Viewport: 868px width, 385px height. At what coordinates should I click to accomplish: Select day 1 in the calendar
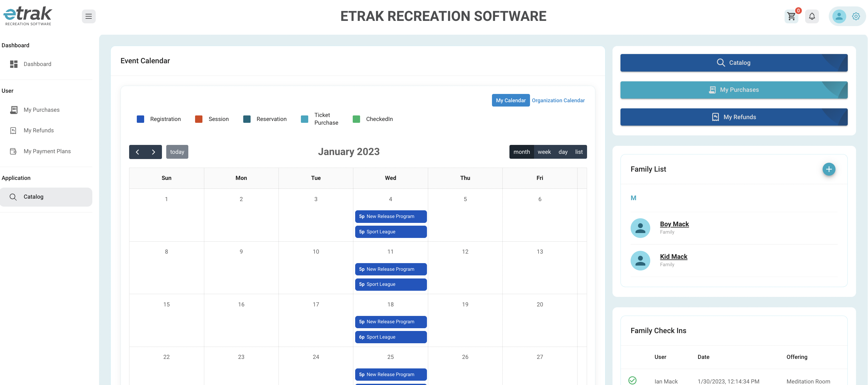pyautogui.click(x=167, y=199)
